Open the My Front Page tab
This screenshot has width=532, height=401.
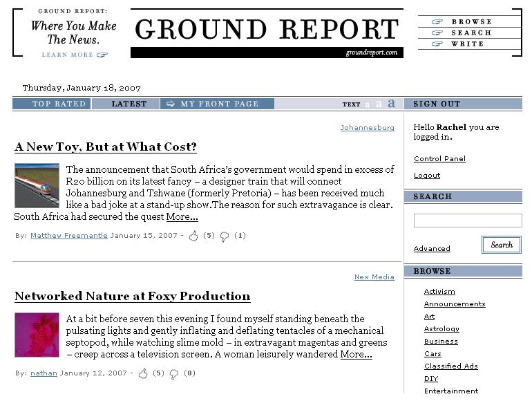(218, 104)
